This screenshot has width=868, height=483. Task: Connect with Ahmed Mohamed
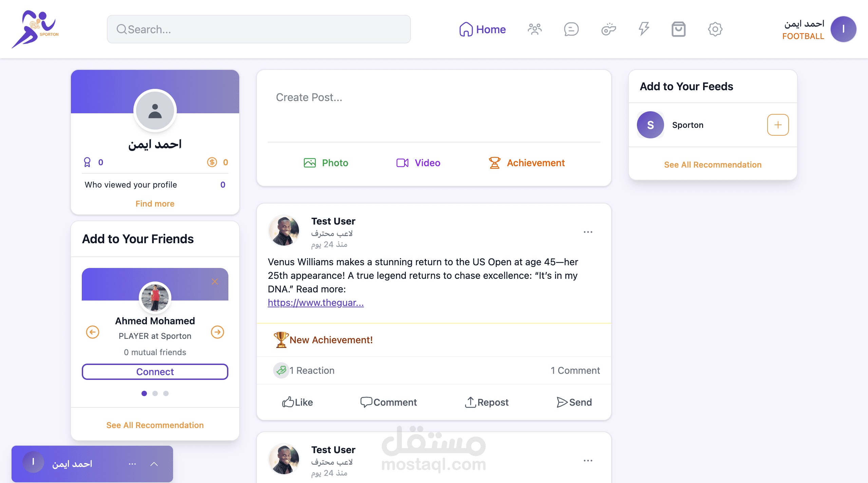click(155, 372)
